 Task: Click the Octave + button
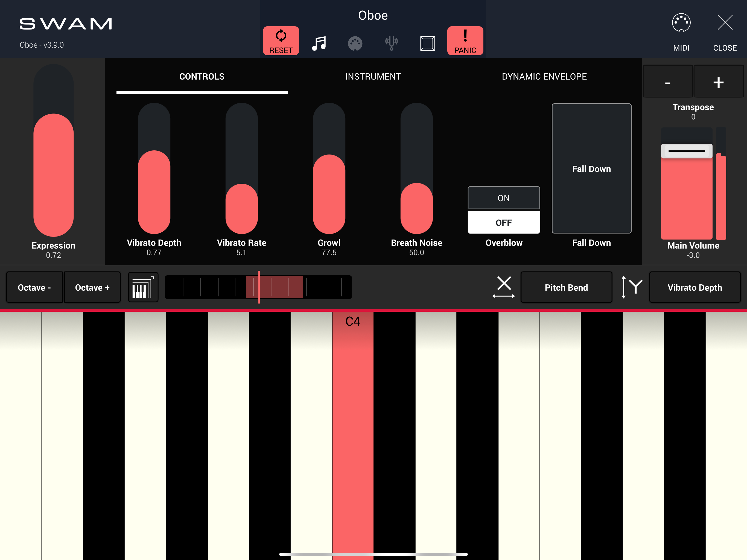(x=92, y=287)
